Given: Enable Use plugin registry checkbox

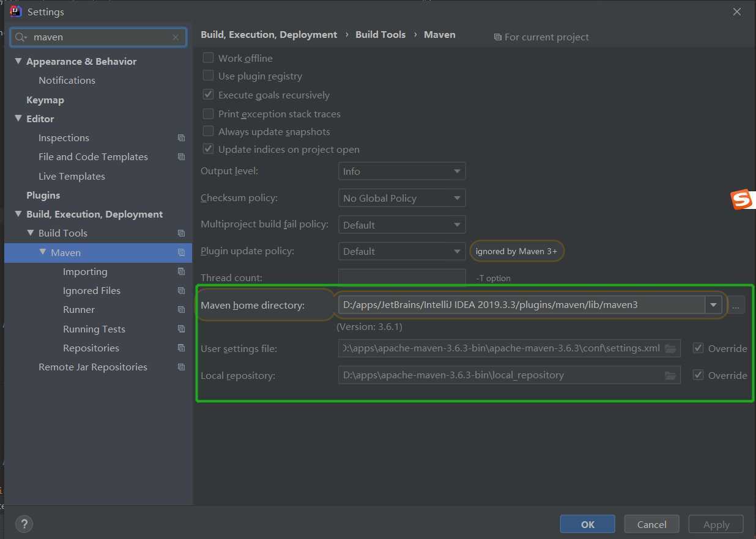Looking at the screenshot, I should [208, 76].
